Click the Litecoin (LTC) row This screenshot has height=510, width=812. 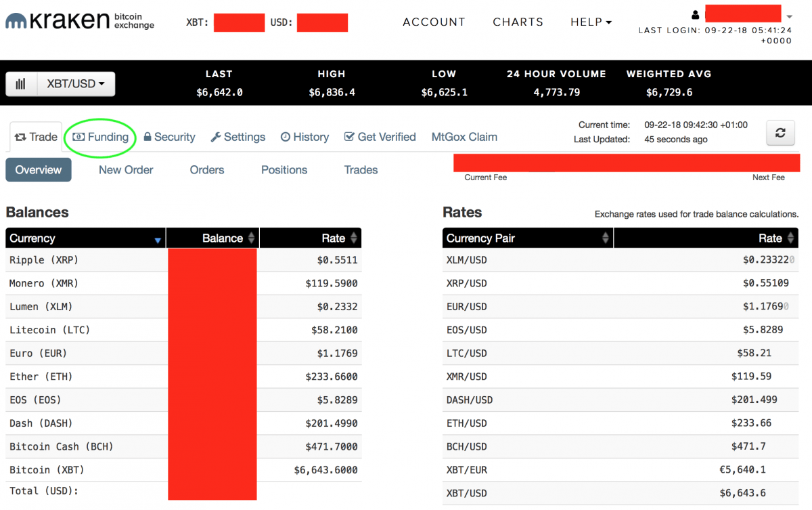183,330
